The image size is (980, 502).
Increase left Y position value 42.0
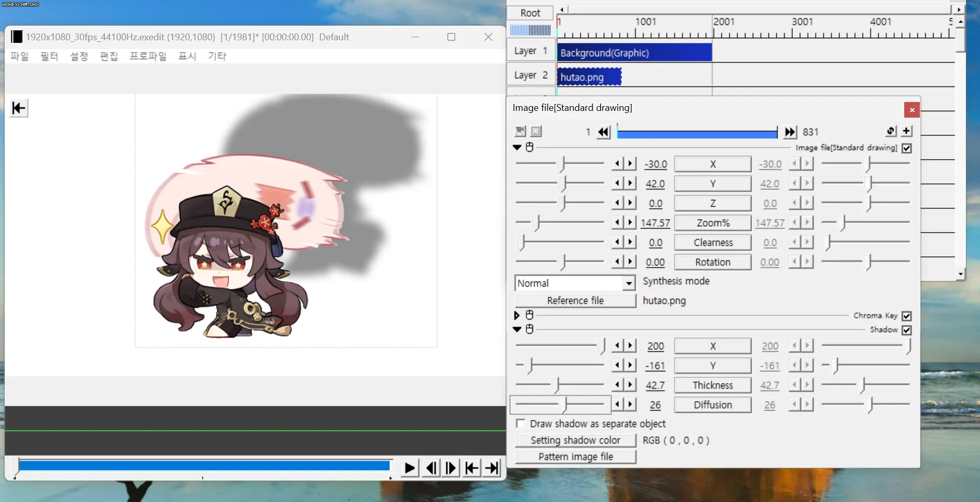tap(630, 184)
